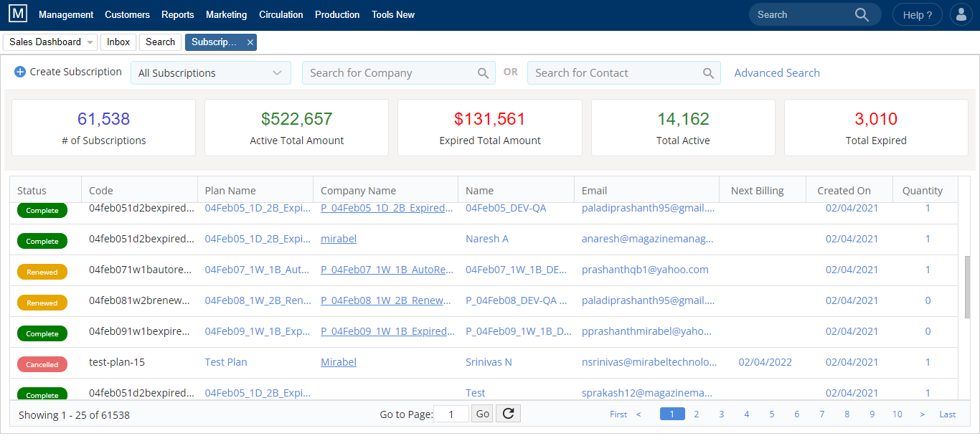Close the Subscriptions tab
This screenshot has height=446, width=980.
(x=250, y=42)
